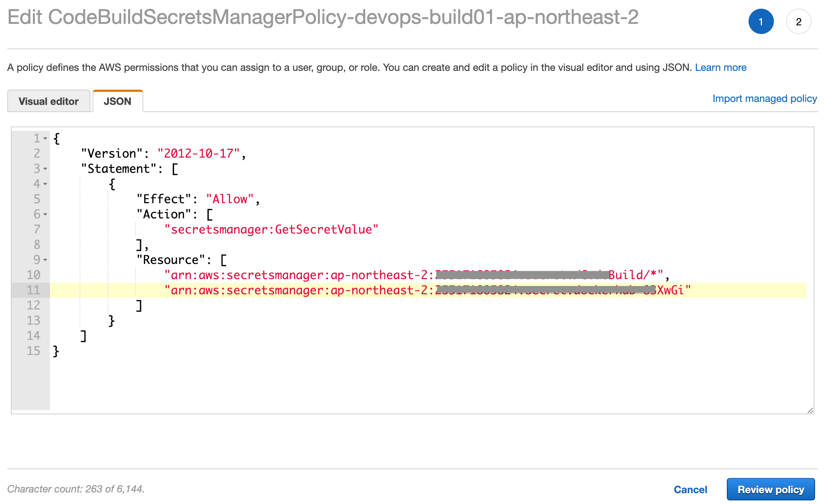
Task: Grab the editor resize handle corner
Action: (x=810, y=410)
